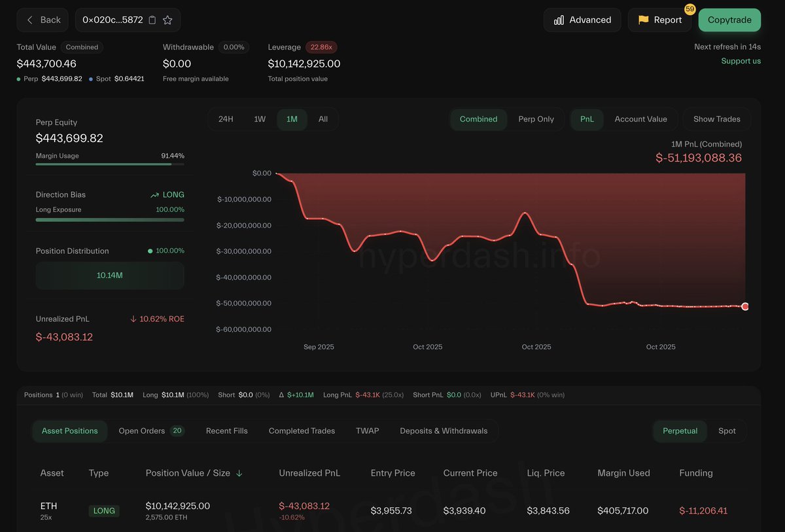This screenshot has width=785, height=532.
Task: Open the TWAP tab
Action: [368, 431]
